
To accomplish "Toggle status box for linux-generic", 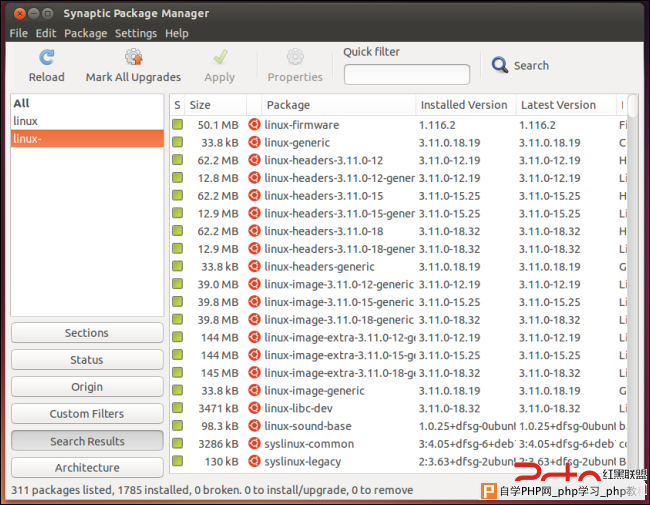I will pyautogui.click(x=177, y=142).
